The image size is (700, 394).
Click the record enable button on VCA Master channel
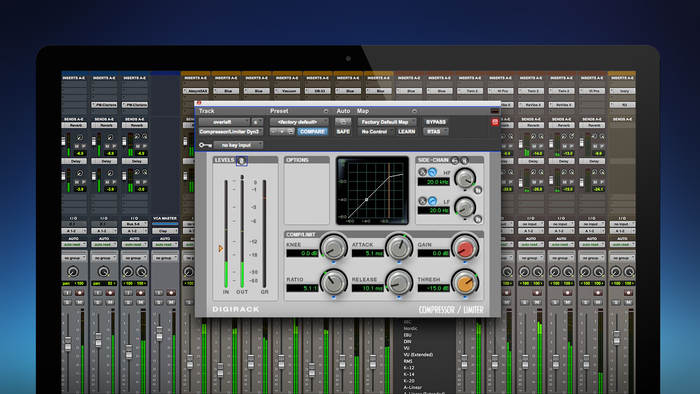(x=171, y=293)
